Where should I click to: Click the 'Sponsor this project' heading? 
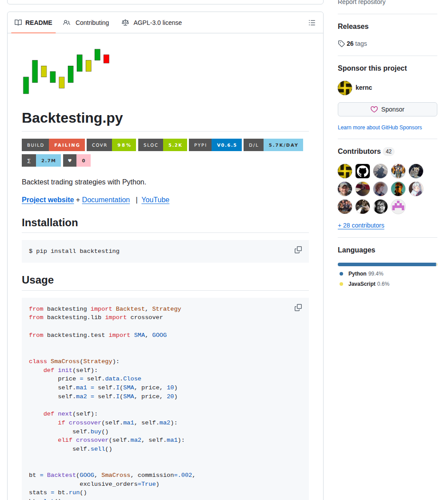(x=372, y=68)
